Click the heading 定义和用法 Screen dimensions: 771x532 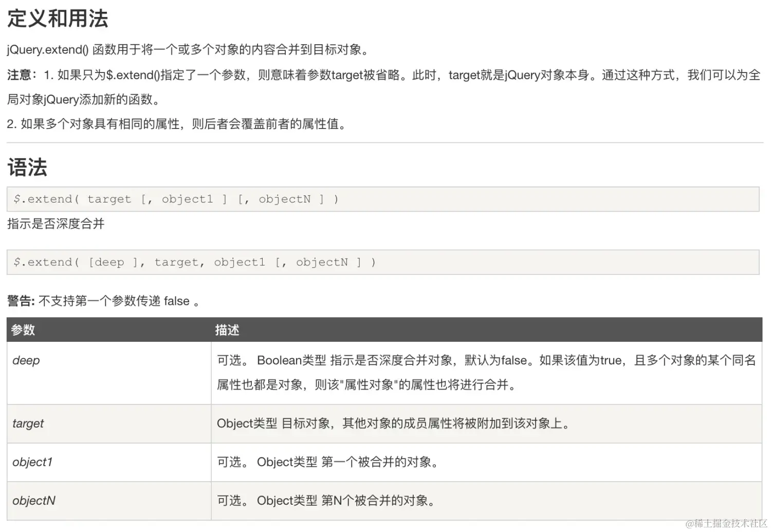point(58,19)
